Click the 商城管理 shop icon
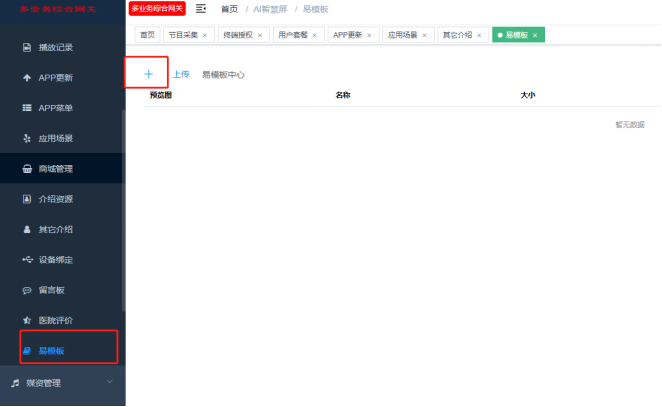Viewport: 662px width, 407px height. click(26, 169)
